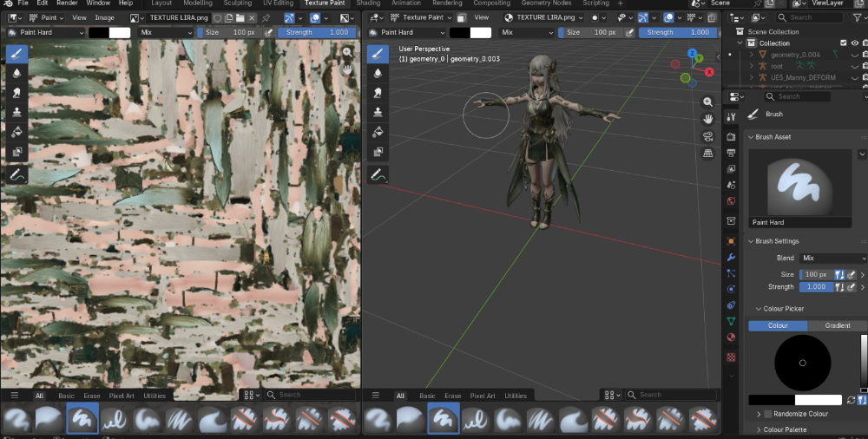Open Blend Mix dropdown in Brush Settings
The width and height of the screenshot is (868, 439).
(833, 258)
